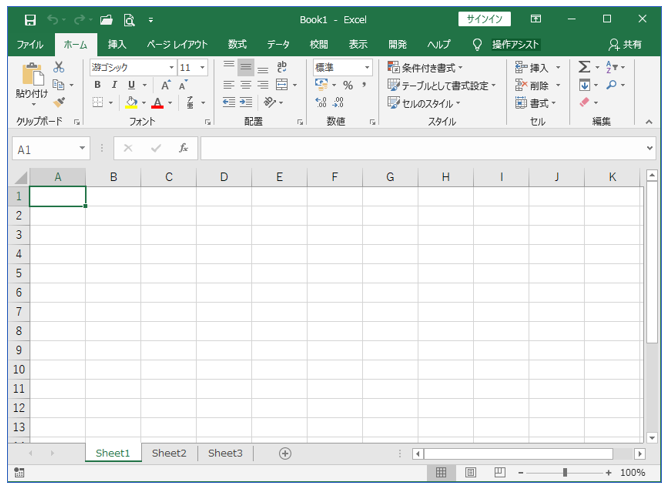Click the Undo arrow icon
670x490 pixels.
(53, 20)
